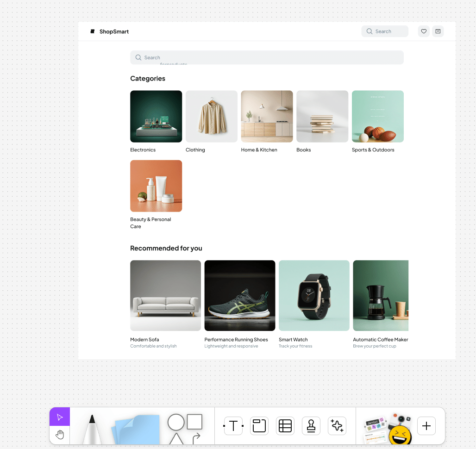Select the Smart Watch title text
Viewport: 476px width, 449px height.
pyautogui.click(x=293, y=339)
